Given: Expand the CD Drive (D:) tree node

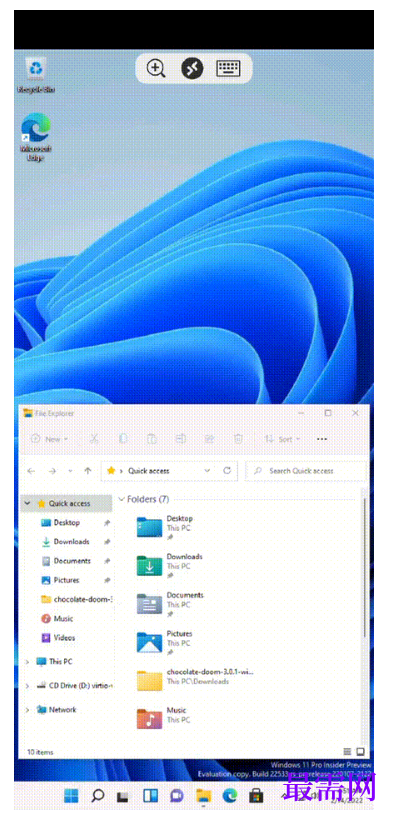Looking at the screenshot, I should point(27,685).
